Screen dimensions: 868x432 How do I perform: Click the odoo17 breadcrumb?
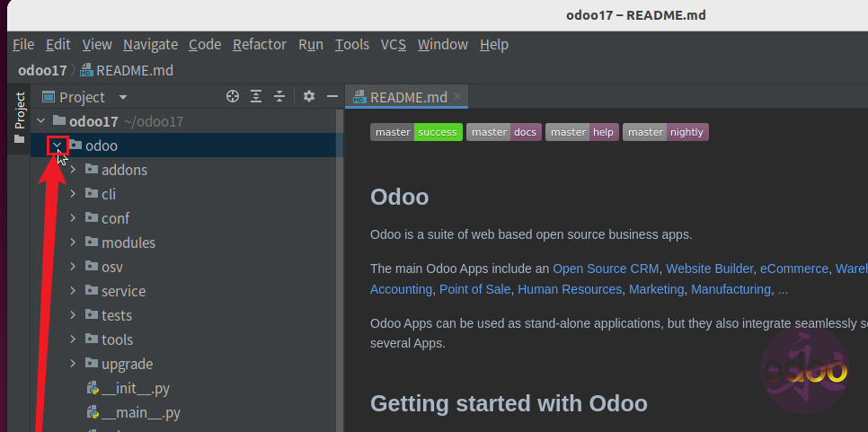pyautogui.click(x=42, y=70)
